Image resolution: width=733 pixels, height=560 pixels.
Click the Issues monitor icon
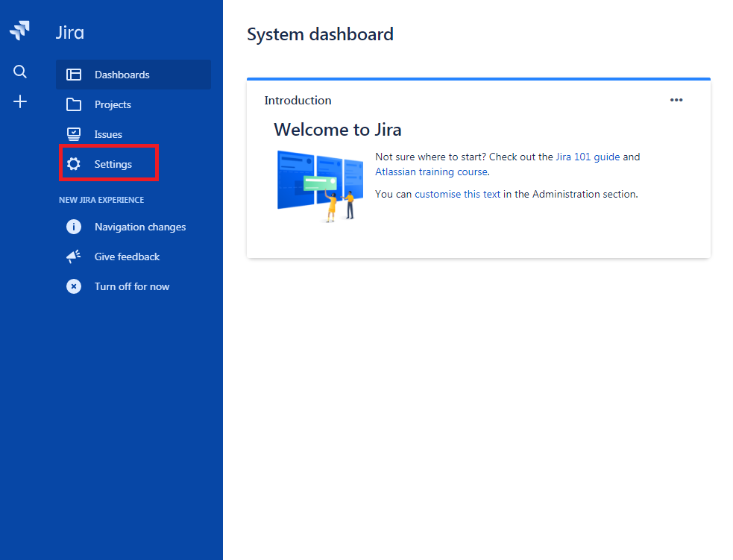(73, 134)
